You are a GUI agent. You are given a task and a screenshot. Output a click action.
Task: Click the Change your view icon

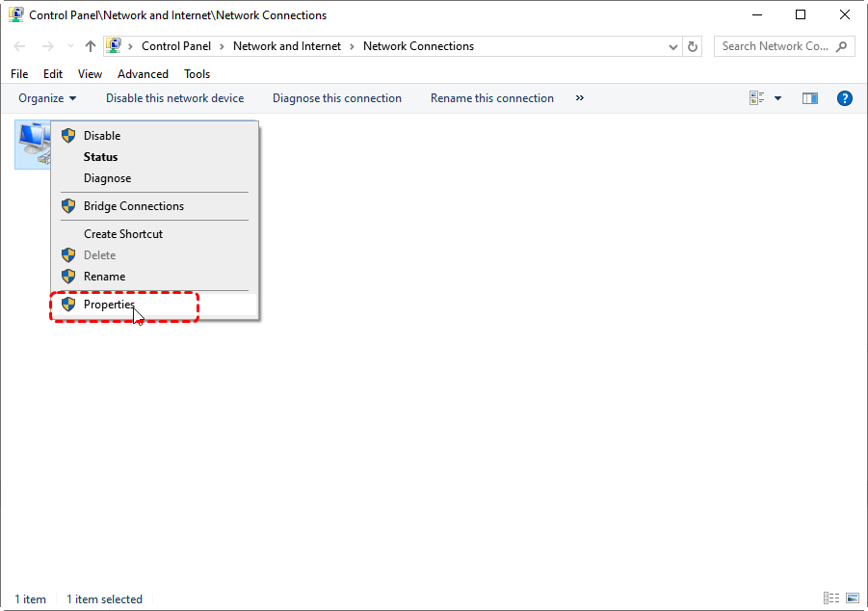pyautogui.click(x=757, y=98)
